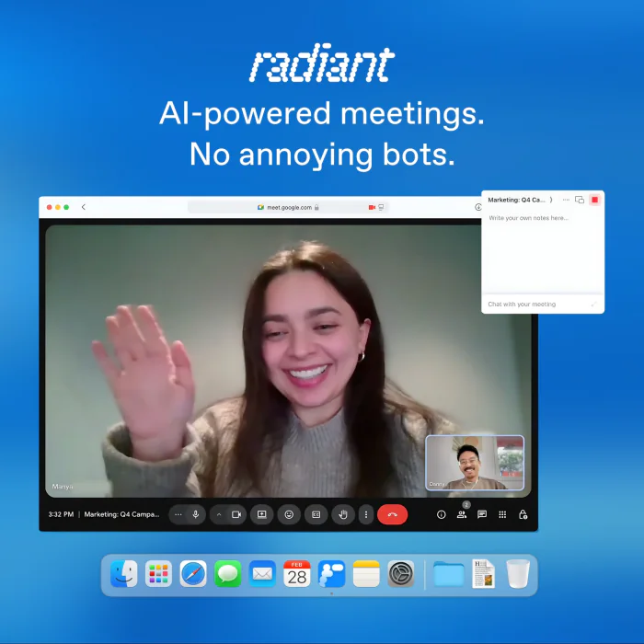Expand the Marketing: Q4 Ca... title chevron
The image size is (644, 644).
tap(551, 200)
